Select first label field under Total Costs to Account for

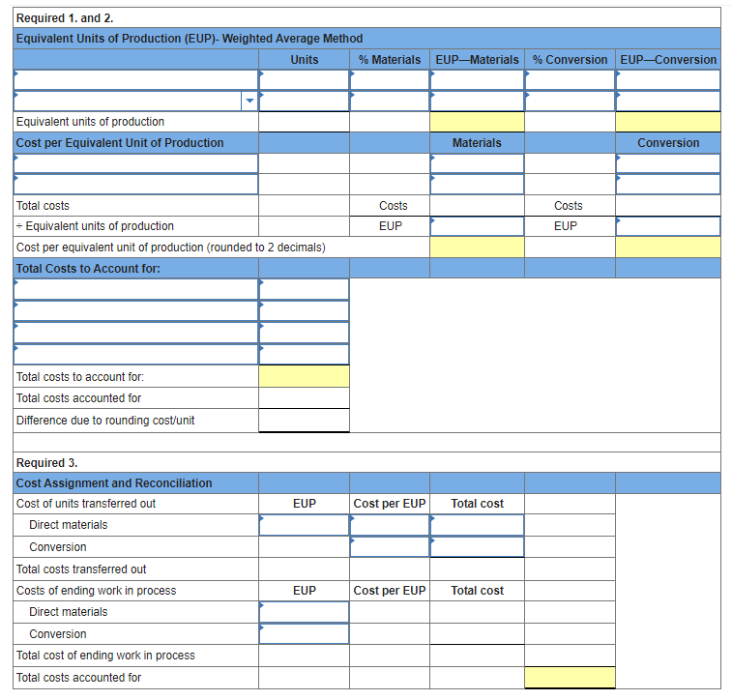135,289
